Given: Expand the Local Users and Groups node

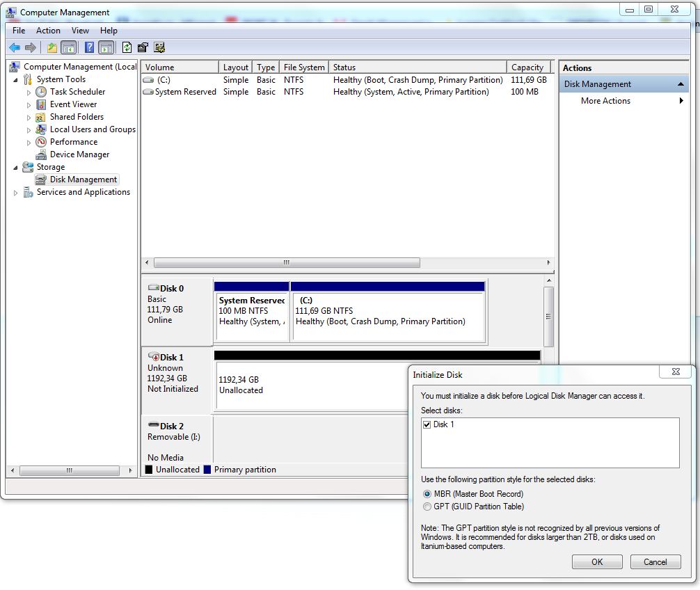Looking at the screenshot, I should (x=29, y=130).
